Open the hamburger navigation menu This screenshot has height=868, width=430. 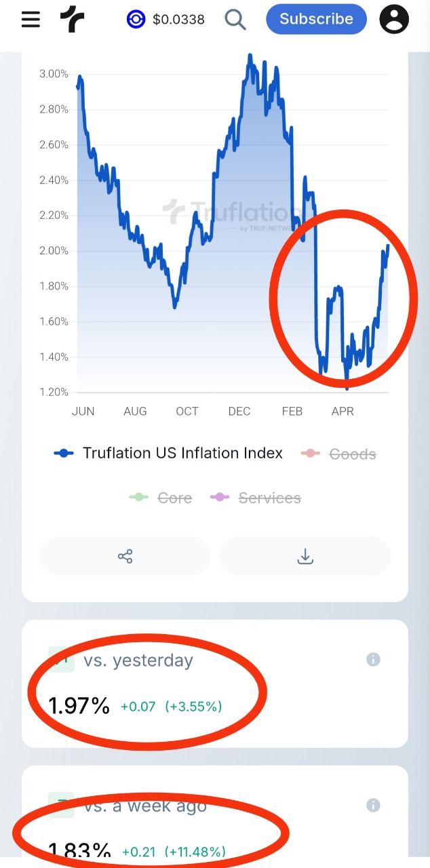tap(31, 20)
